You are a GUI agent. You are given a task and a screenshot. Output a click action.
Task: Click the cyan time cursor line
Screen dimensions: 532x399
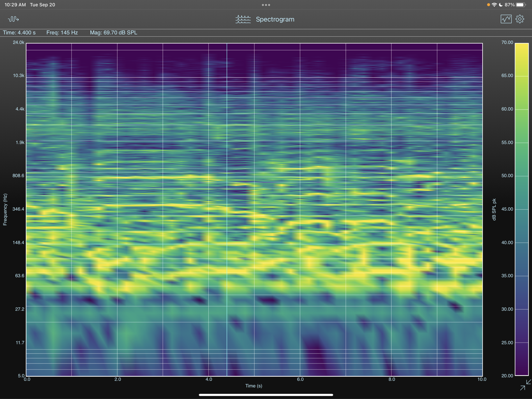(x=227, y=210)
